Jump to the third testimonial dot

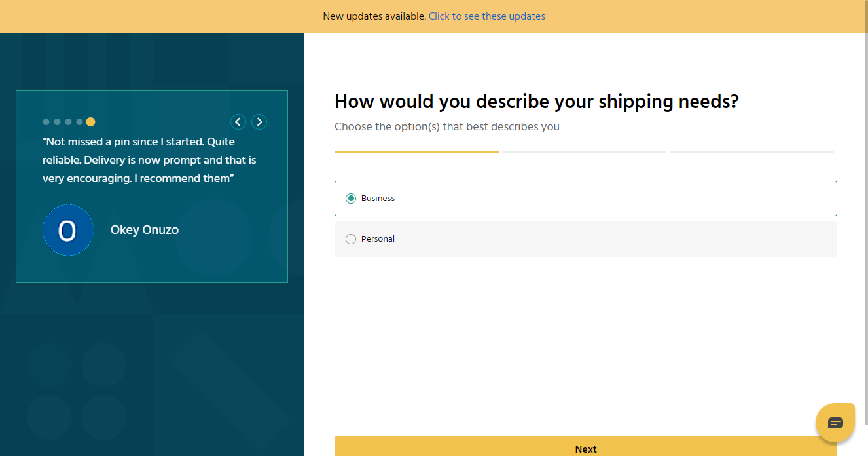coord(68,122)
